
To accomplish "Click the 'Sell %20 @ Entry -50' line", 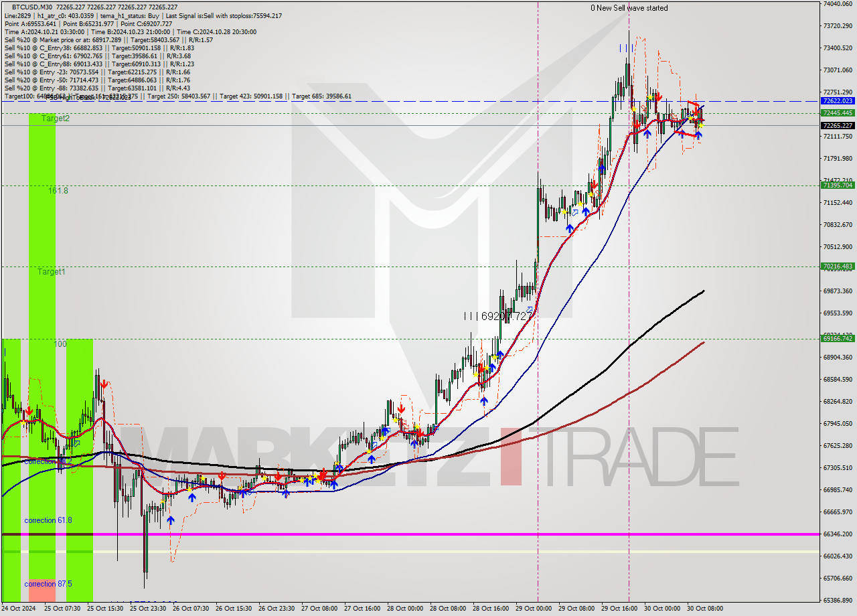I will [x=97, y=80].
